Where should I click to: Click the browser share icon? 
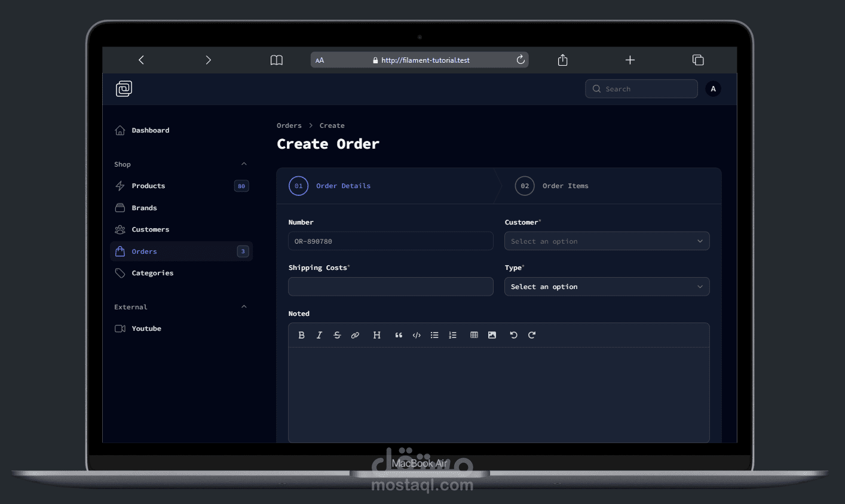click(562, 60)
